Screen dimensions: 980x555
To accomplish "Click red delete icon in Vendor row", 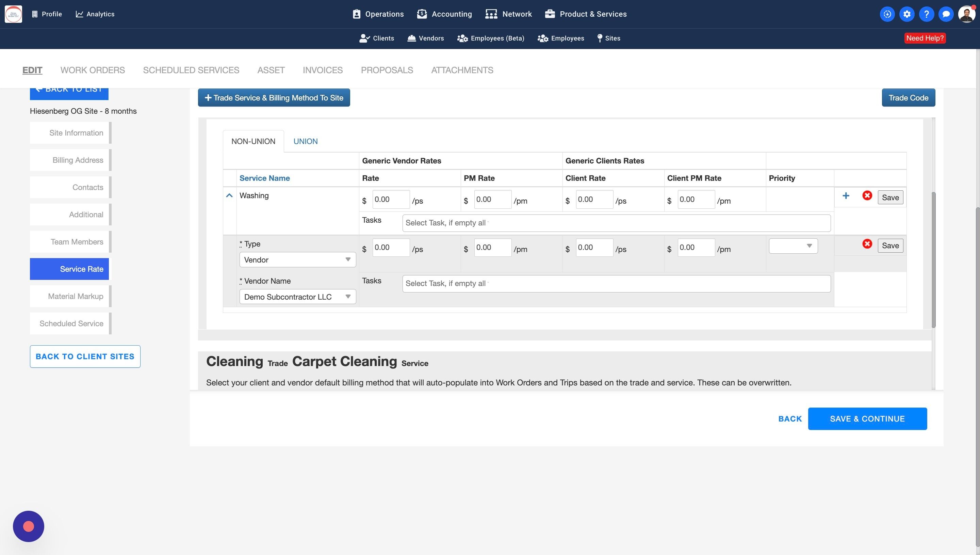I will point(867,244).
